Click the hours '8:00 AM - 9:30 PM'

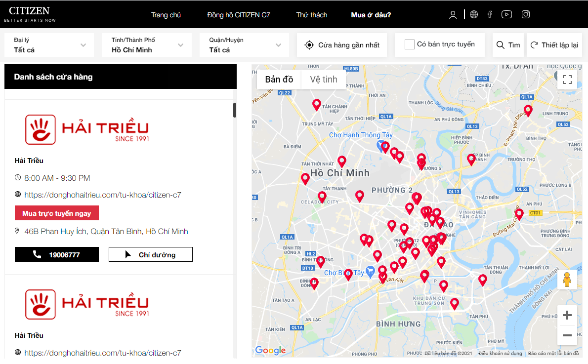pos(57,178)
